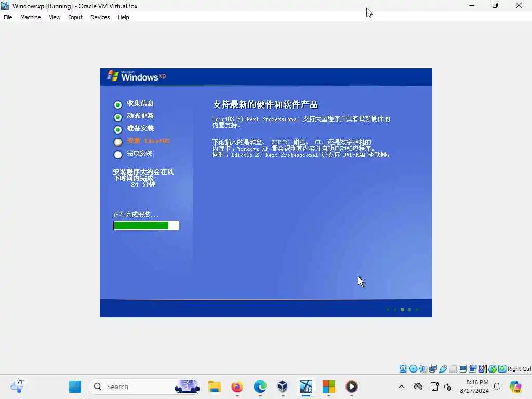Click the 收集信息 step radio indicator

[118, 104]
